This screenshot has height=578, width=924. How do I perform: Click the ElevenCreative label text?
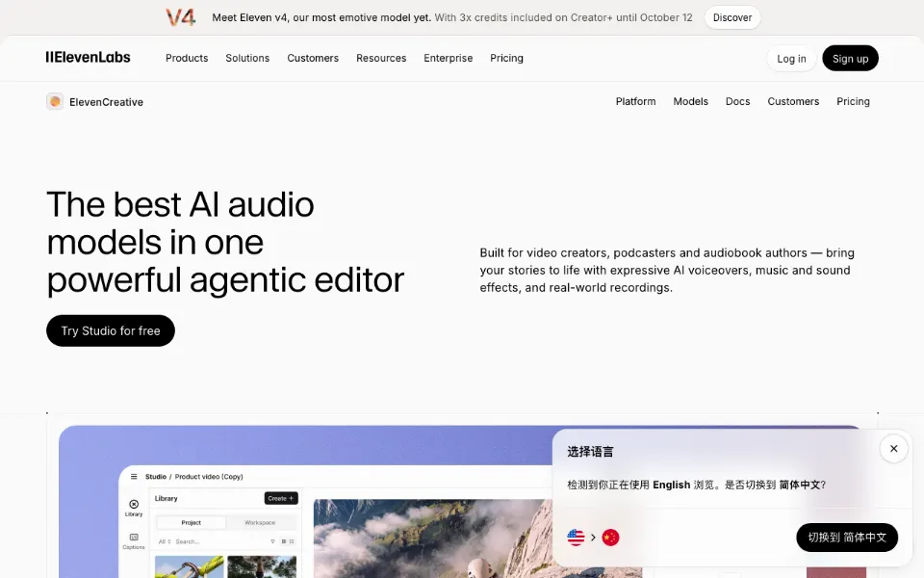[x=106, y=102]
